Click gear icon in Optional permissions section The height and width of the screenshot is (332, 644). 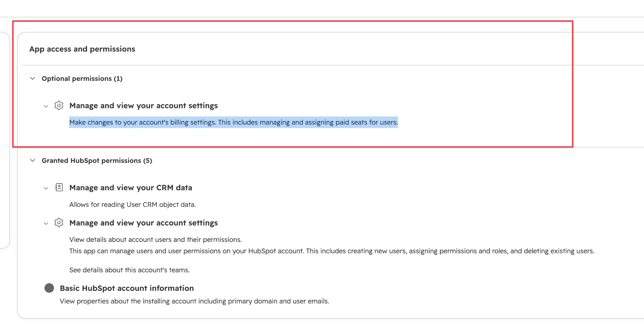[59, 106]
